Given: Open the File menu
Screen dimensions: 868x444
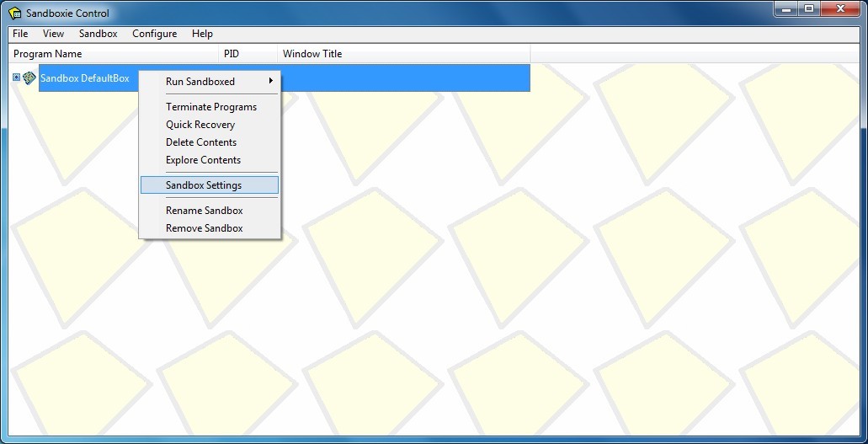Looking at the screenshot, I should tap(20, 34).
